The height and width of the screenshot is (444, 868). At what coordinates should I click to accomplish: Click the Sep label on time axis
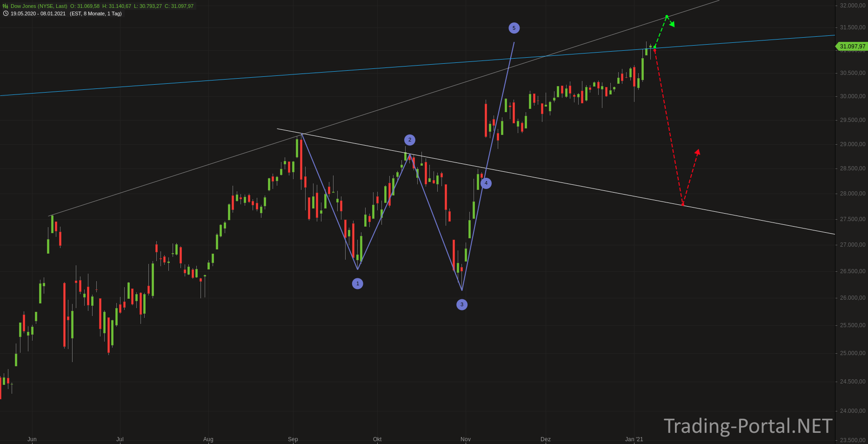click(x=293, y=439)
